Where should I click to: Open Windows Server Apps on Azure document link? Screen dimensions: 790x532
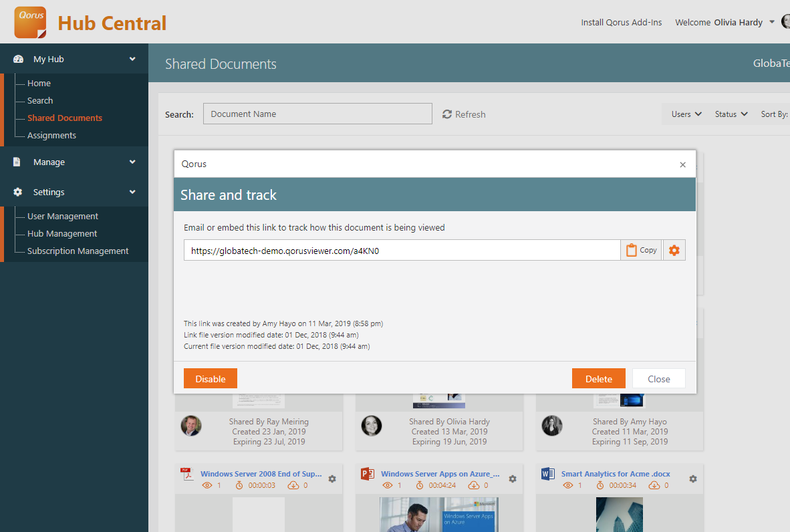coord(440,474)
